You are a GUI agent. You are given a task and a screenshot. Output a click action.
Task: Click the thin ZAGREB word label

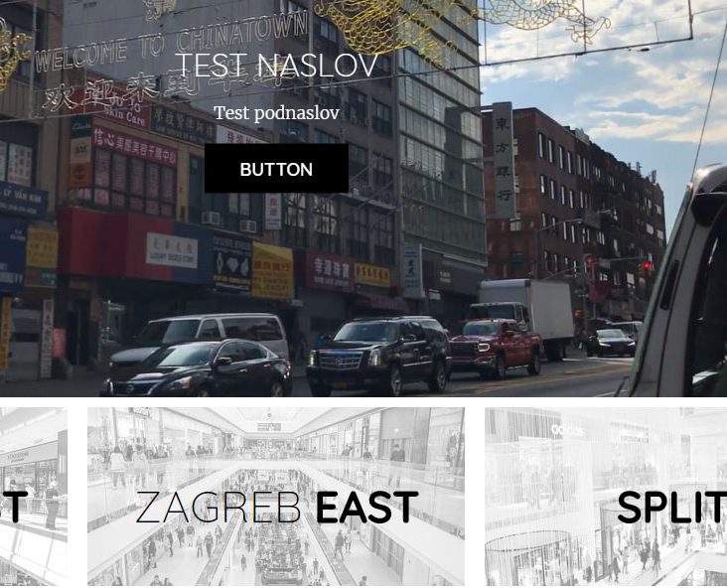[218, 508]
